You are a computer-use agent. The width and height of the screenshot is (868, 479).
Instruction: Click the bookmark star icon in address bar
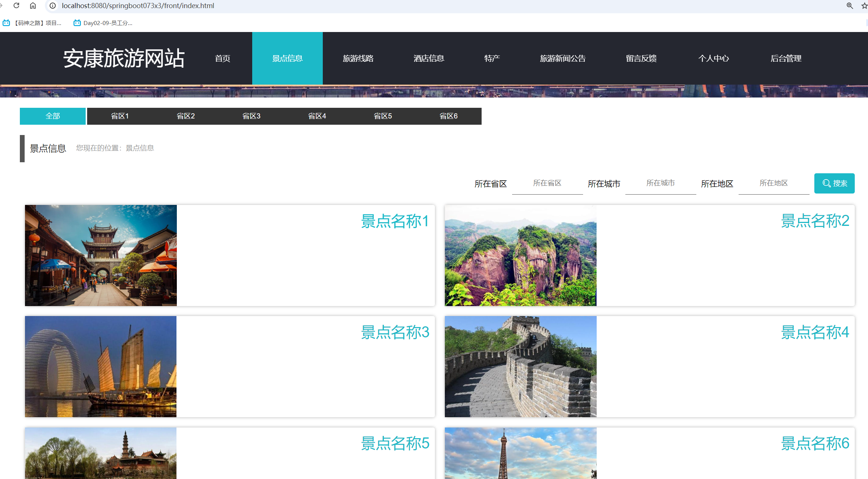[863, 6]
